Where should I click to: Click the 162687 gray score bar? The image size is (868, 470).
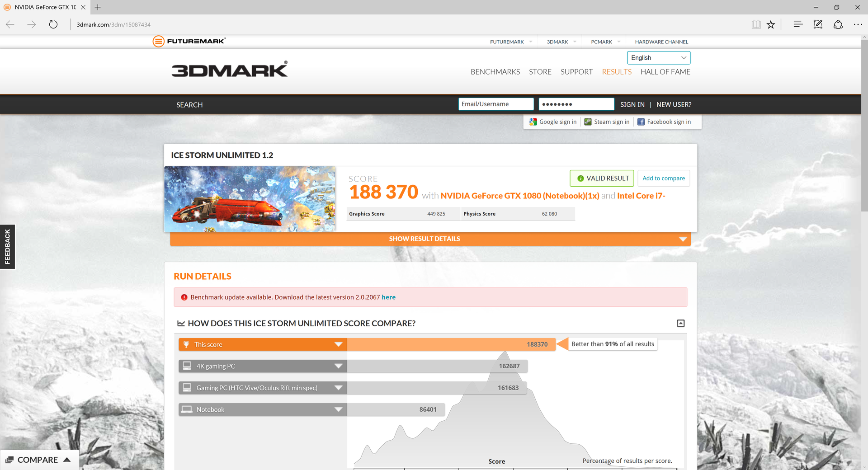click(437, 366)
